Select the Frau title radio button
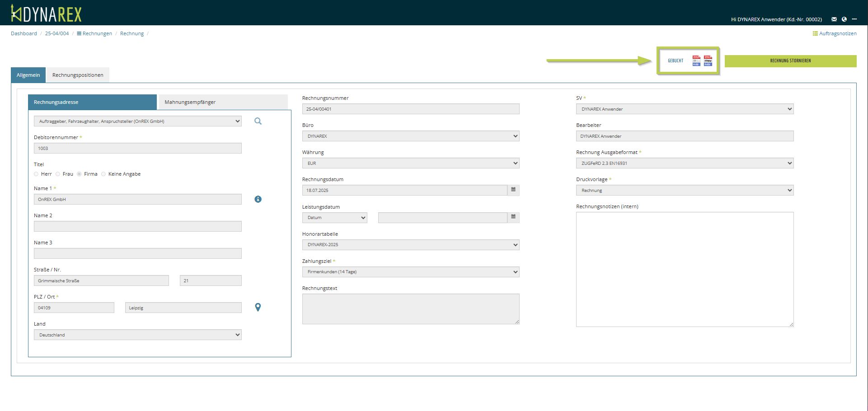 (x=58, y=174)
